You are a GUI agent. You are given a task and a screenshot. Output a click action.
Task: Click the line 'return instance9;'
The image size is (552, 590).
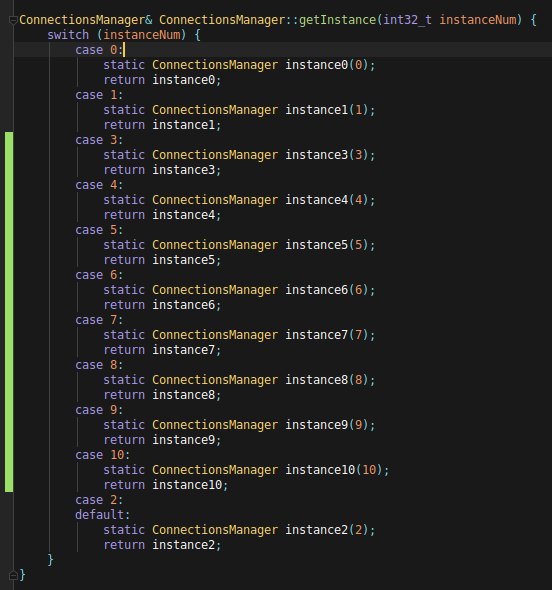click(162, 440)
